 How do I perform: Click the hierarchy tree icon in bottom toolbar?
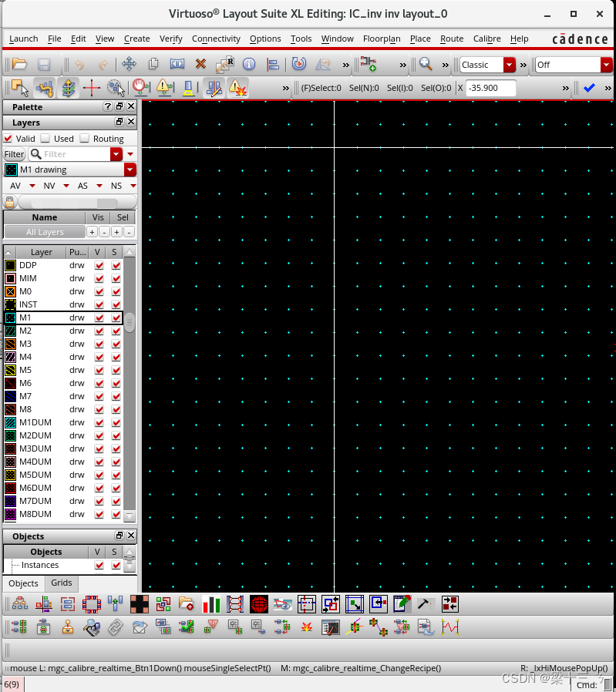(20, 603)
